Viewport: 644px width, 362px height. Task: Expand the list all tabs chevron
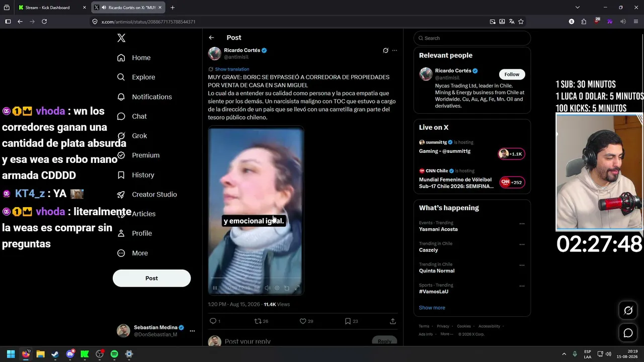[578, 8]
